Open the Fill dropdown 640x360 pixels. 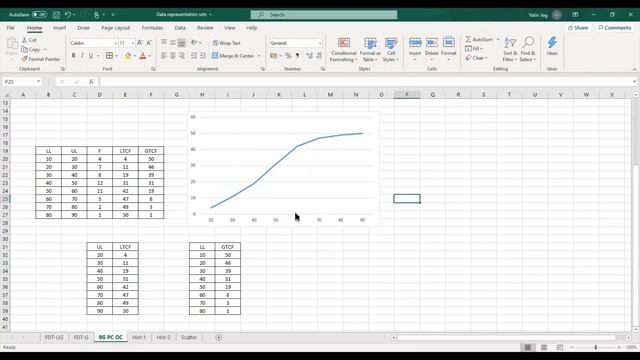coord(475,49)
